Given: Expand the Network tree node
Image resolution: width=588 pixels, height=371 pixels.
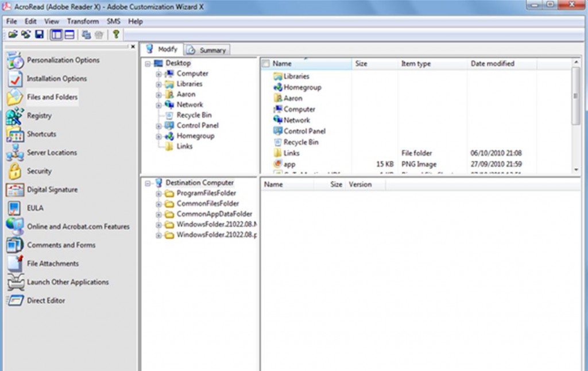Looking at the screenshot, I should pyautogui.click(x=158, y=106).
